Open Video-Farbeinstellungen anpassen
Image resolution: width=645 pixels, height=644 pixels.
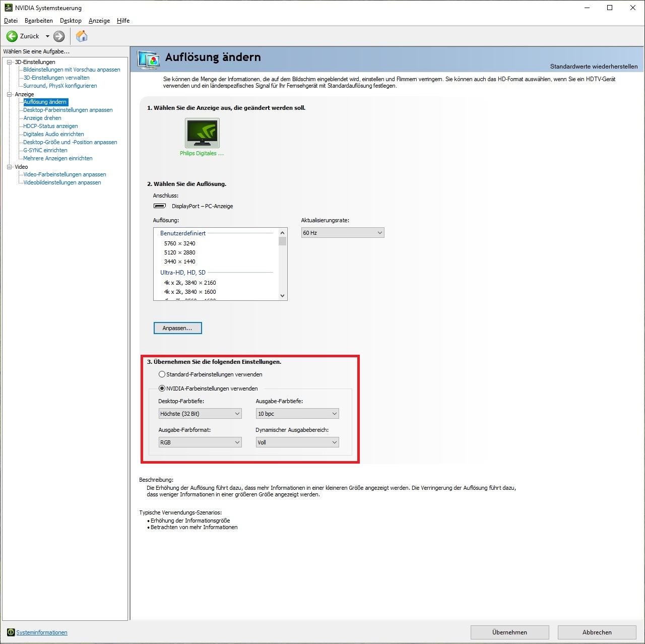click(x=64, y=174)
